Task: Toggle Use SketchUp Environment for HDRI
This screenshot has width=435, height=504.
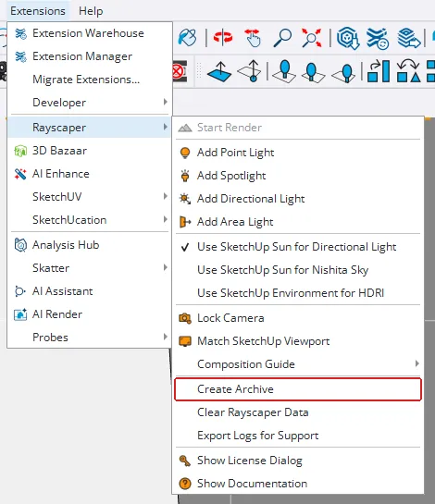Action: point(298,293)
